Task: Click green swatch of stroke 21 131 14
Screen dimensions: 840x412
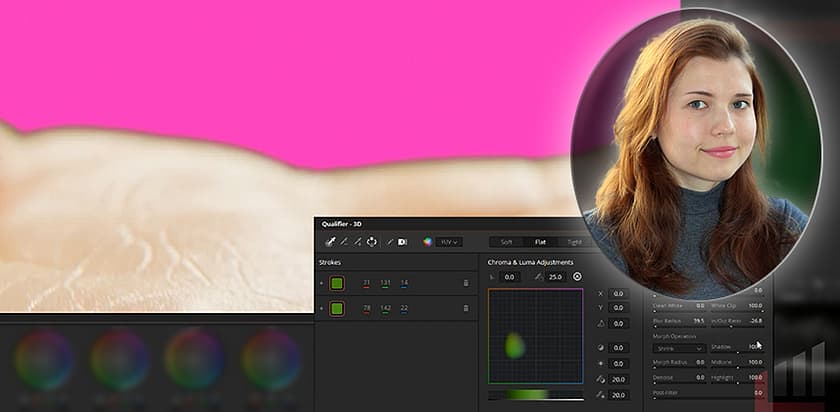Action: (337, 283)
